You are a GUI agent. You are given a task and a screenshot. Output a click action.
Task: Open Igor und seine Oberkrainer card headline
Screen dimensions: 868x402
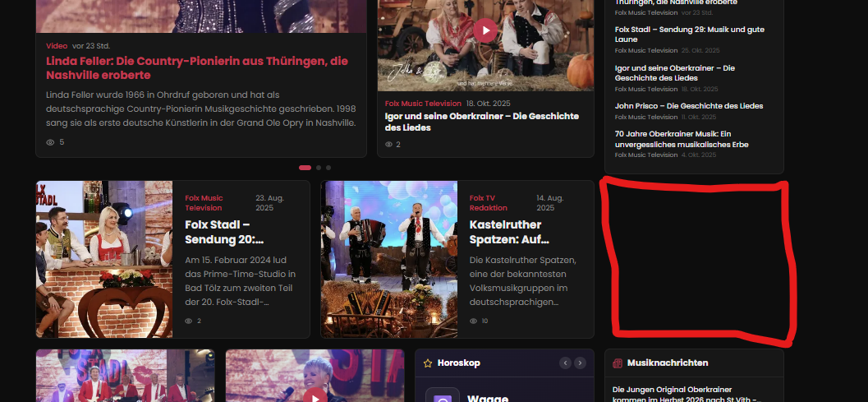tap(481, 122)
